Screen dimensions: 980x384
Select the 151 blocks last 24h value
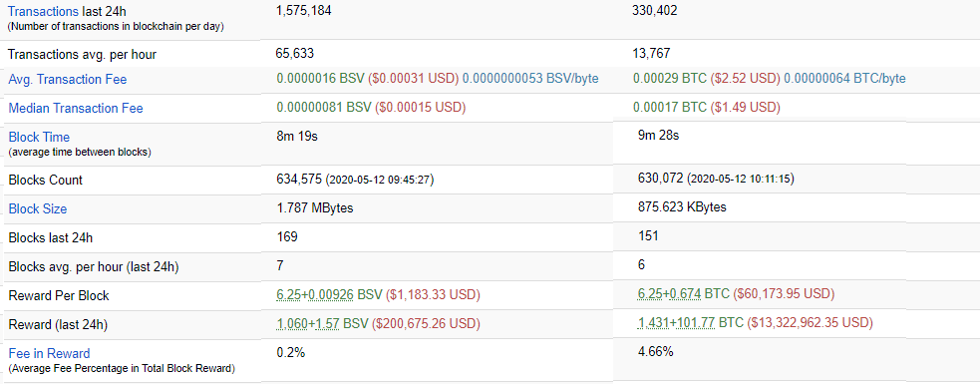pos(647,236)
